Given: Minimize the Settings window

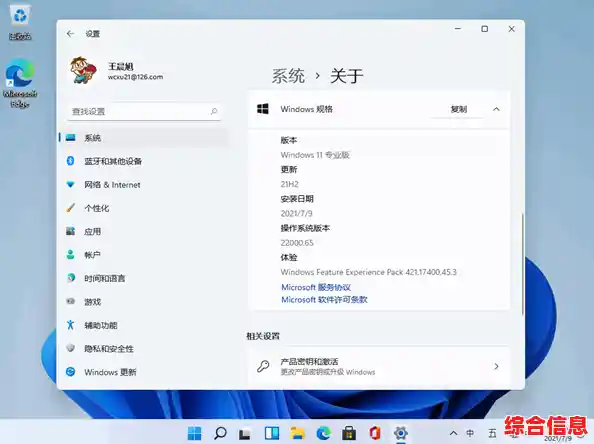Looking at the screenshot, I should (458, 29).
